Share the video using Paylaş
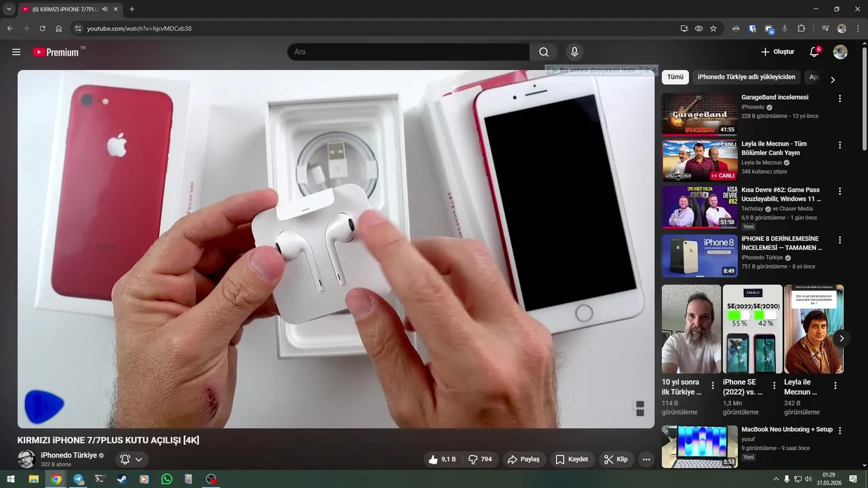This screenshot has width=868, height=488. [524, 460]
